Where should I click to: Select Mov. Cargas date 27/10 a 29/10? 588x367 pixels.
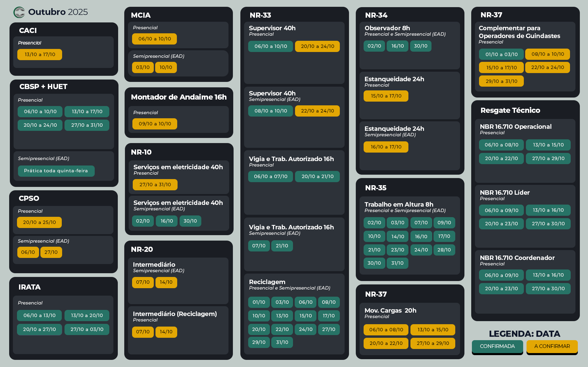433,344
